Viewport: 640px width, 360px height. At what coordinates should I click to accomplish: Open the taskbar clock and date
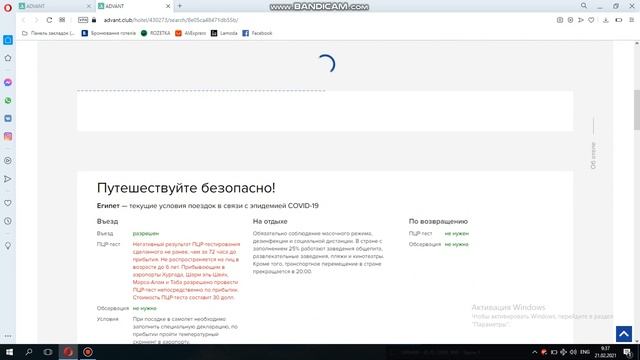[x=605, y=352]
